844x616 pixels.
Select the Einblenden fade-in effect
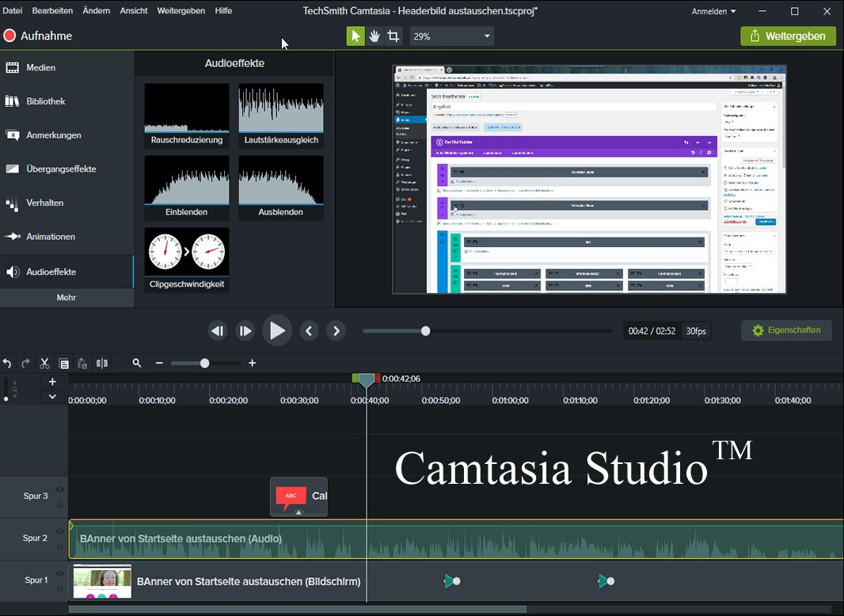(x=187, y=188)
